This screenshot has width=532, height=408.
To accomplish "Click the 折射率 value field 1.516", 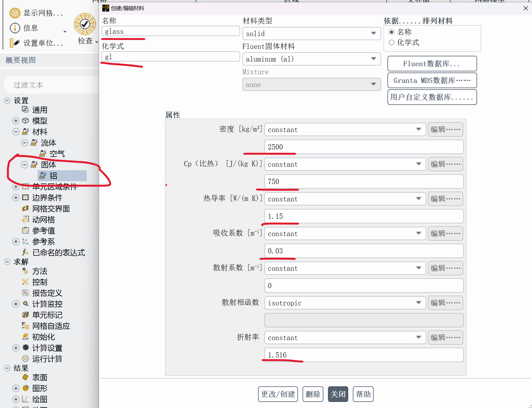I will (364, 355).
